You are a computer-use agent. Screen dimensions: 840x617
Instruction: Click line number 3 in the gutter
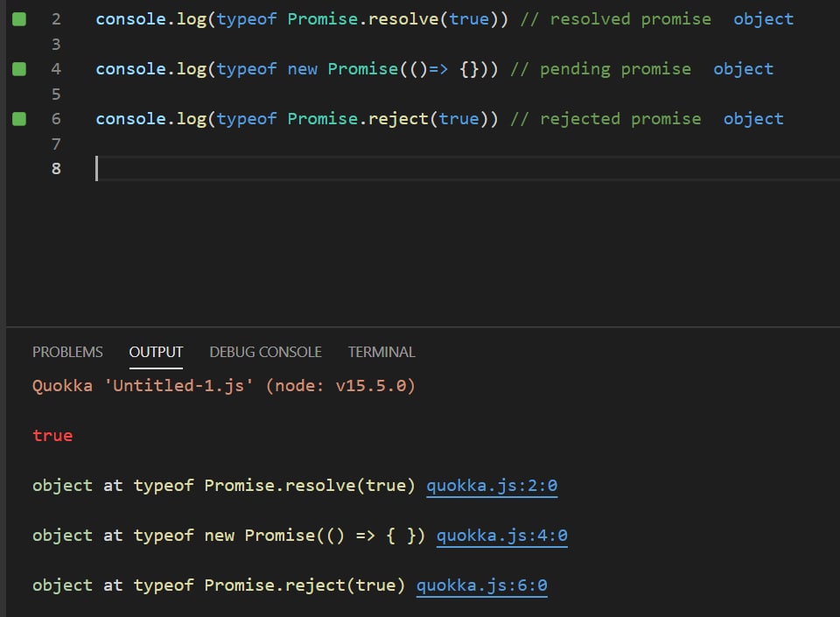(56, 45)
